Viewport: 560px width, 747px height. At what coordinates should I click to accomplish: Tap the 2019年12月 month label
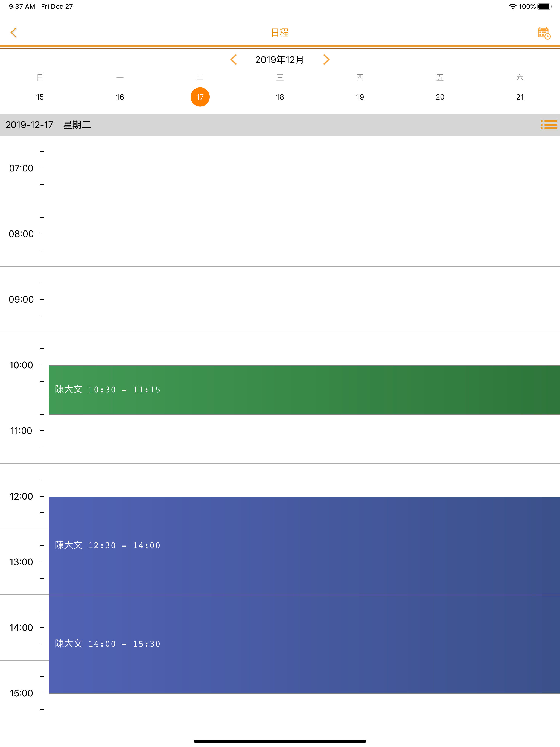click(280, 59)
